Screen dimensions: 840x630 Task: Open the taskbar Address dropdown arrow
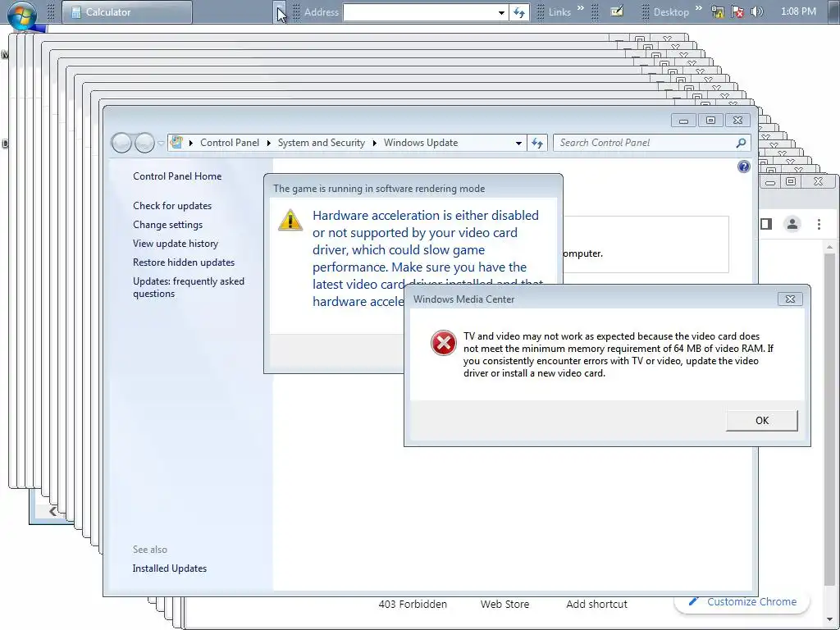(501, 12)
